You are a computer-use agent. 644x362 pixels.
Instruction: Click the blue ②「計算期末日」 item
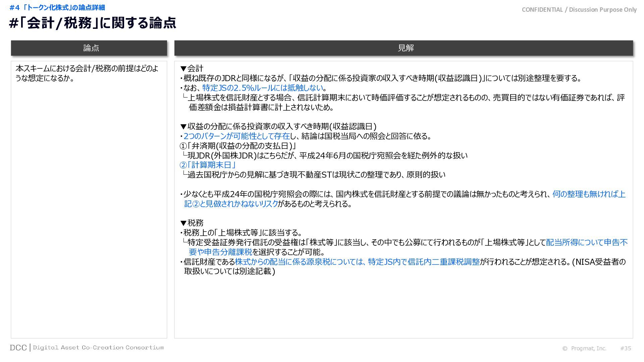pyautogui.click(x=208, y=165)
